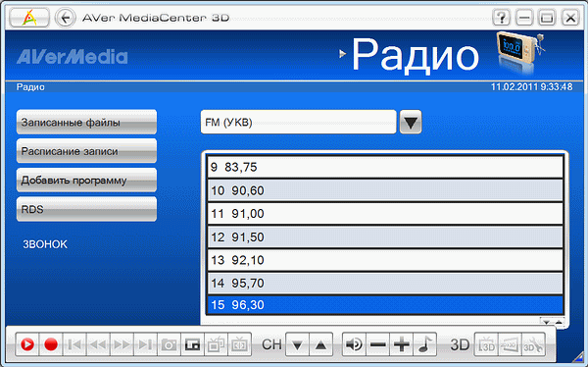Skip to next track button
Image resolution: width=588 pixels, height=367 pixels.
pos(145,344)
